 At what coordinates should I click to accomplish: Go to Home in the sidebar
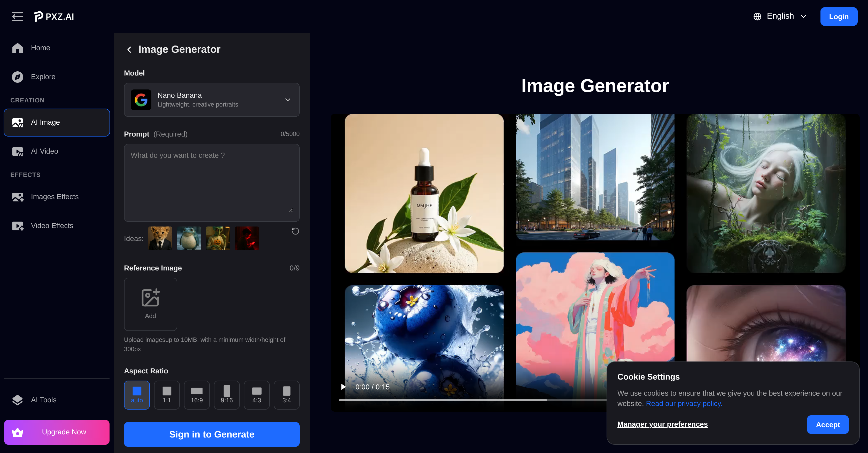40,48
